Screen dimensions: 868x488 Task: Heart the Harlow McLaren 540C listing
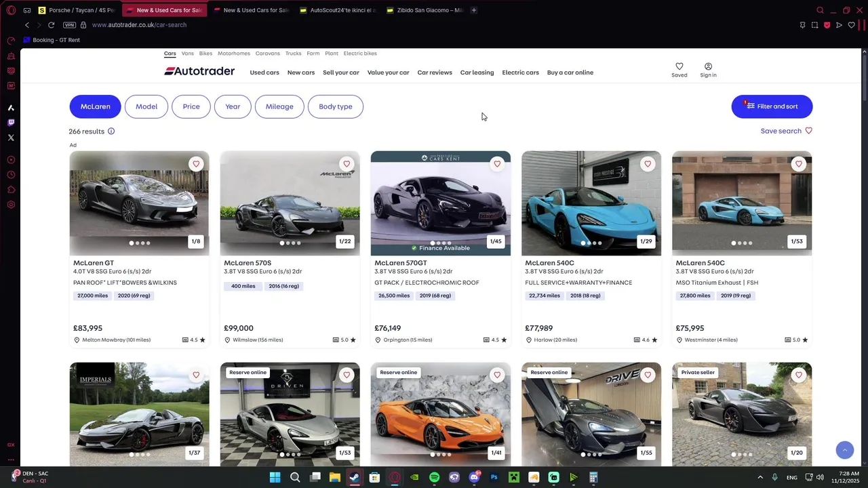pyautogui.click(x=648, y=164)
